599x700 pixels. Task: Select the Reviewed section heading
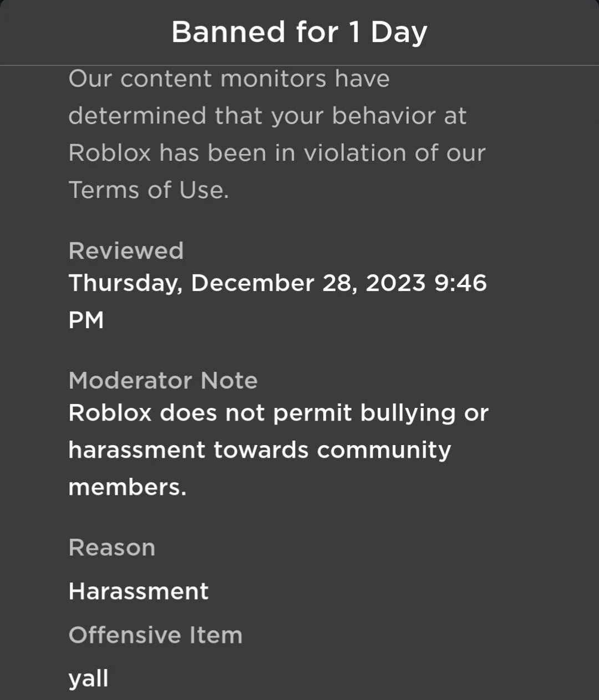click(x=126, y=251)
